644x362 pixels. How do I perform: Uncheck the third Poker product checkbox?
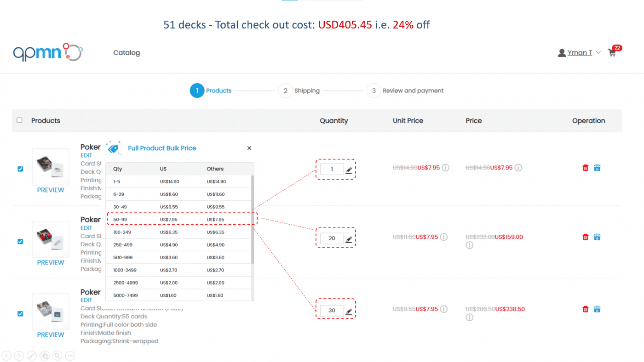(20, 314)
